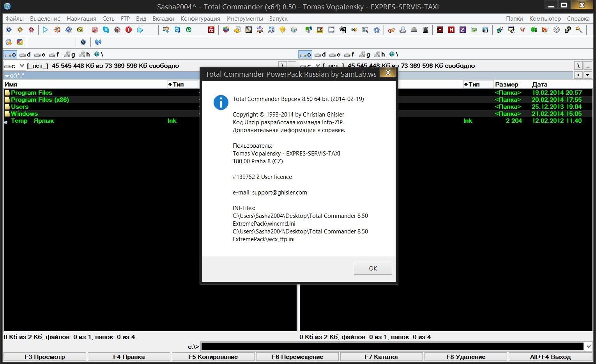Select Program Files folder in left panel
The image size is (596, 364).
pos(32,93)
